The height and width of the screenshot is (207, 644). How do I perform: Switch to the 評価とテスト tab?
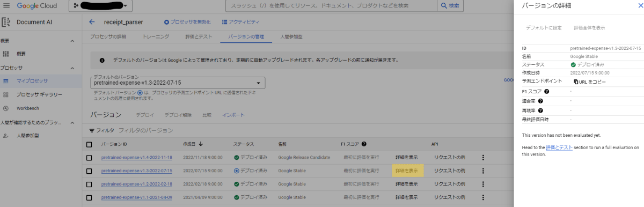tap(198, 36)
